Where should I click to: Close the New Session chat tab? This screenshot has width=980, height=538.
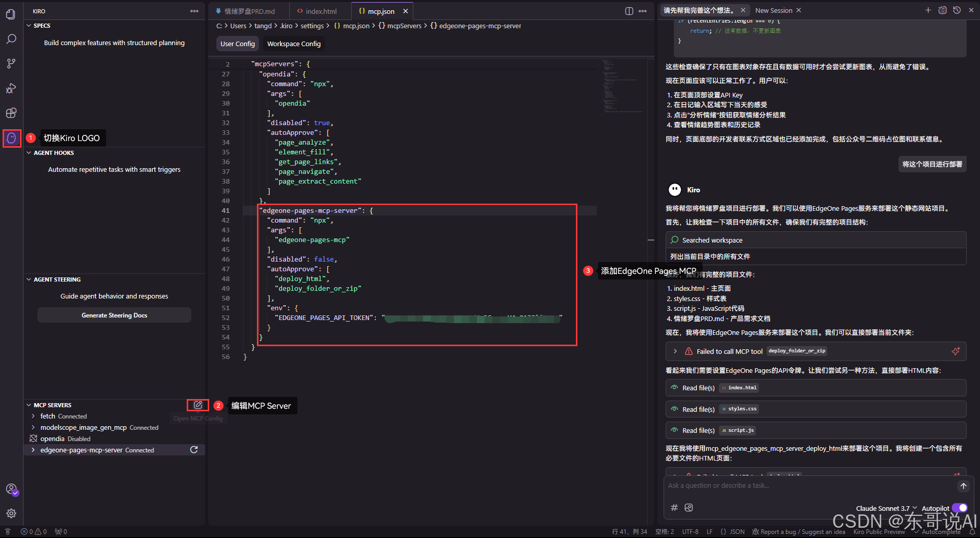click(x=798, y=10)
